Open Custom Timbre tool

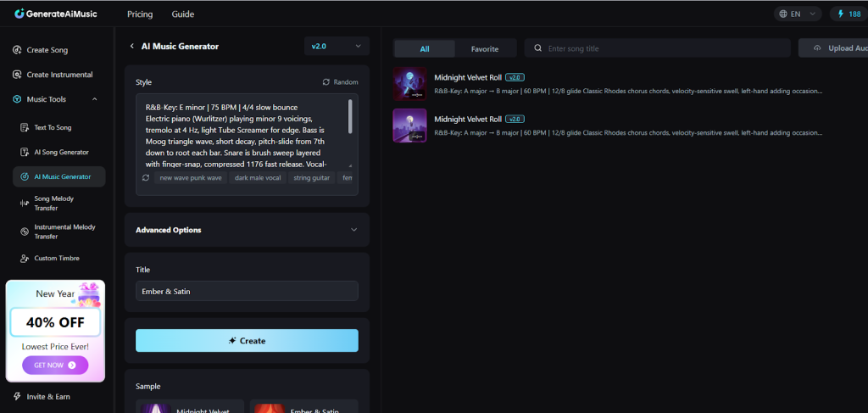coord(57,258)
